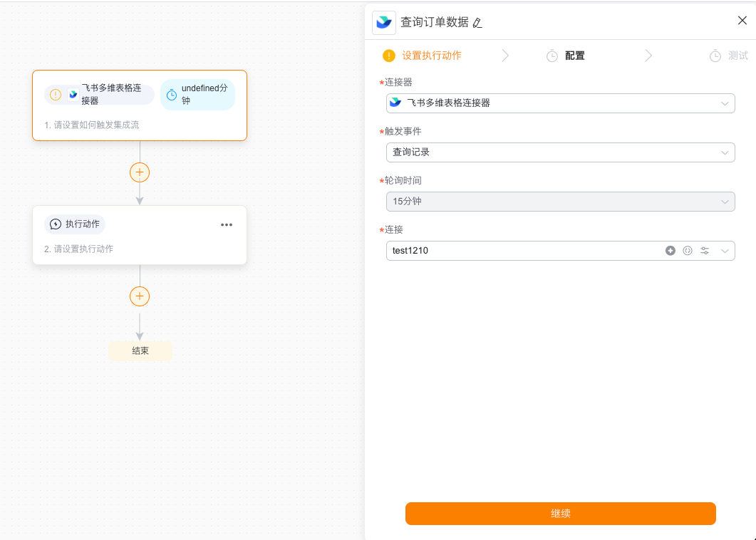Click the circular refresh icon beside test1210
Screen dimensions: 756x540
[688, 251]
